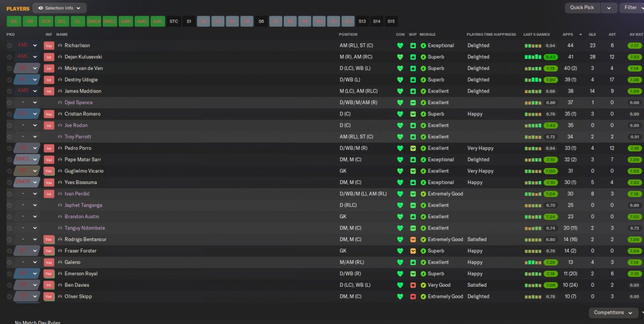Open the Competitions dropdown
This screenshot has width=644, height=324.
pyautogui.click(x=613, y=312)
